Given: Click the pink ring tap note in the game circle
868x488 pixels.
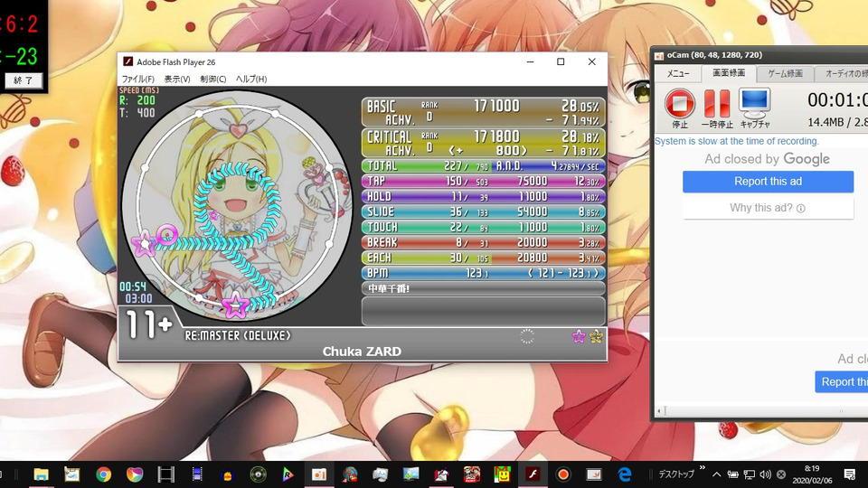Looking at the screenshot, I should pyautogui.click(x=166, y=236).
